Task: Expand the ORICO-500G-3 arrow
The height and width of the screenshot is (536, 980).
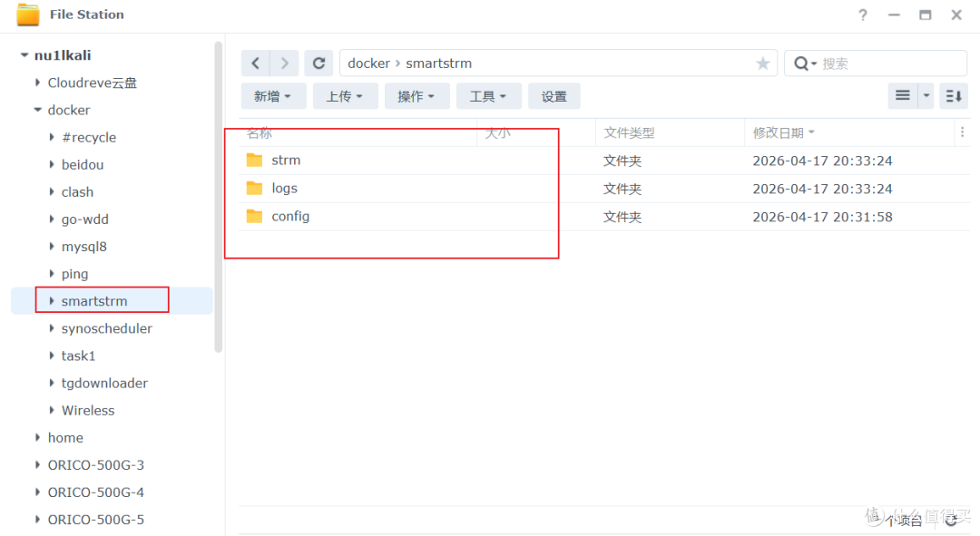Action: coord(37,464)
